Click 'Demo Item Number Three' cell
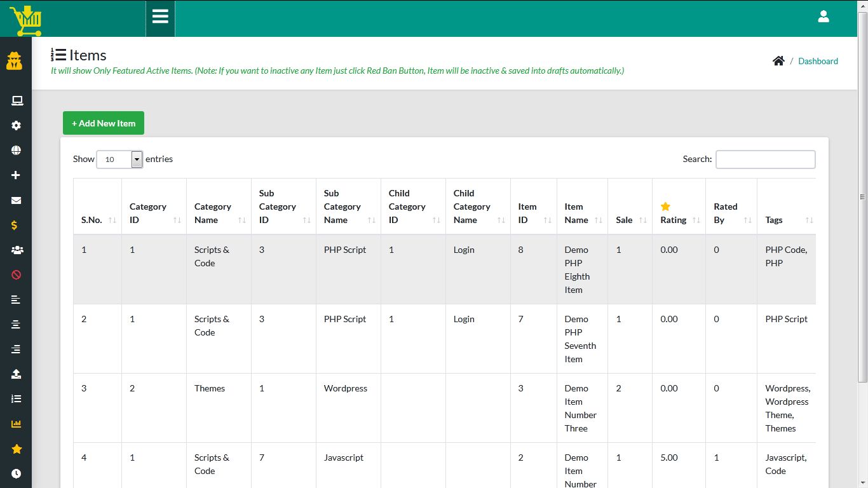The height and width of the screenshot is (488, 868). pos(582,408)
